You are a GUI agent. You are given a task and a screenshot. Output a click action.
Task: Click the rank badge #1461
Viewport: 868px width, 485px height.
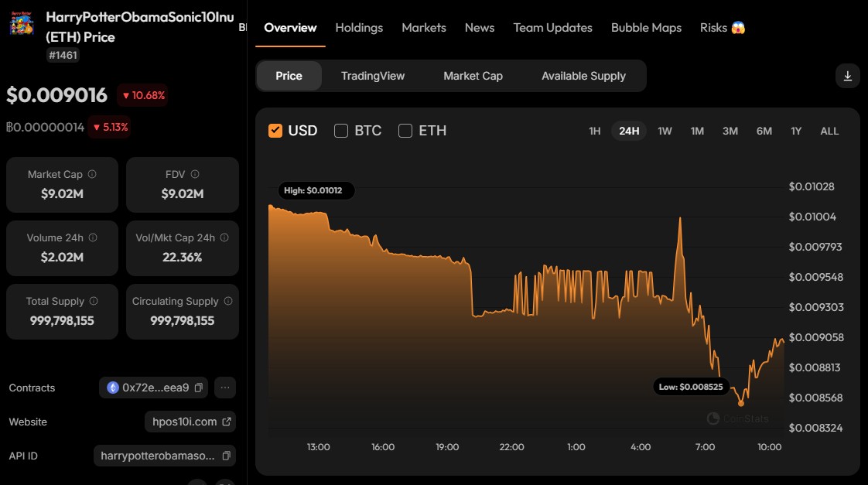click(63, 55)
